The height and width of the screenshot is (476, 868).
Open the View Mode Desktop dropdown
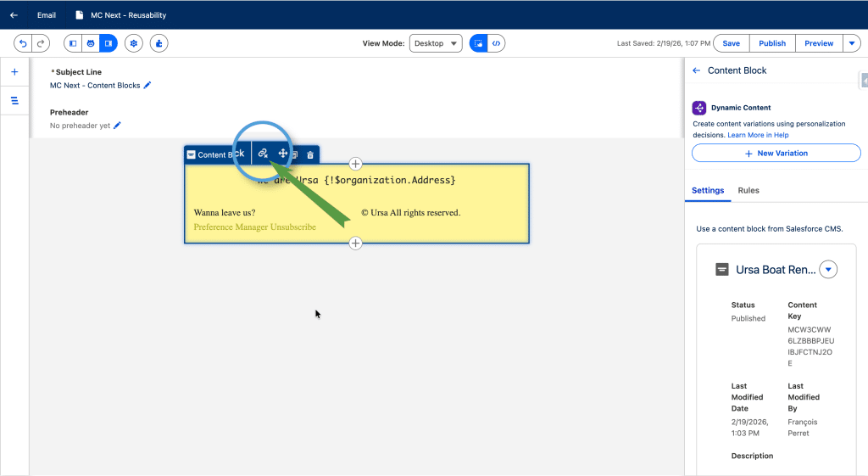(436, 43)
